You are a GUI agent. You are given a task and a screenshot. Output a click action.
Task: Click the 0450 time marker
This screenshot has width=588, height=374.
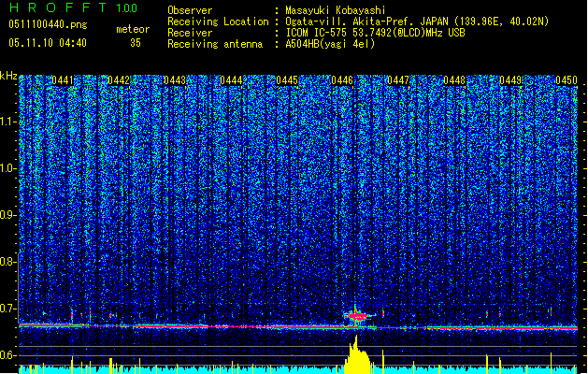pos(566,80)
